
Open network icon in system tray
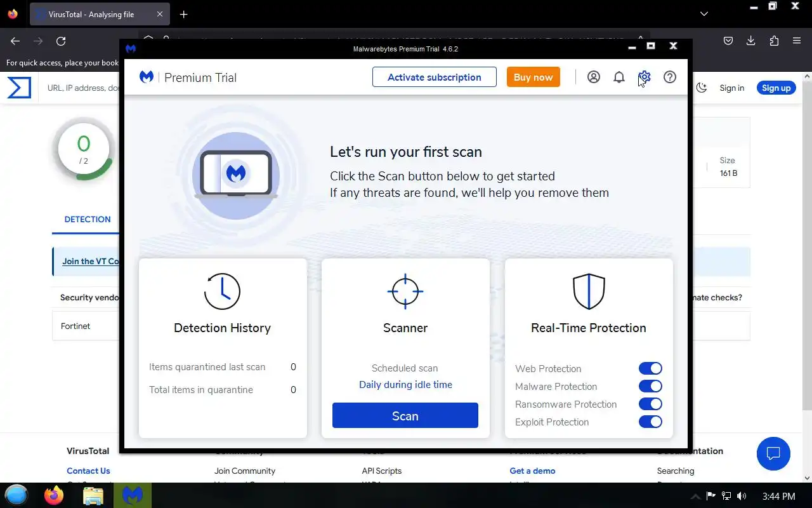[x=726, y=496]
